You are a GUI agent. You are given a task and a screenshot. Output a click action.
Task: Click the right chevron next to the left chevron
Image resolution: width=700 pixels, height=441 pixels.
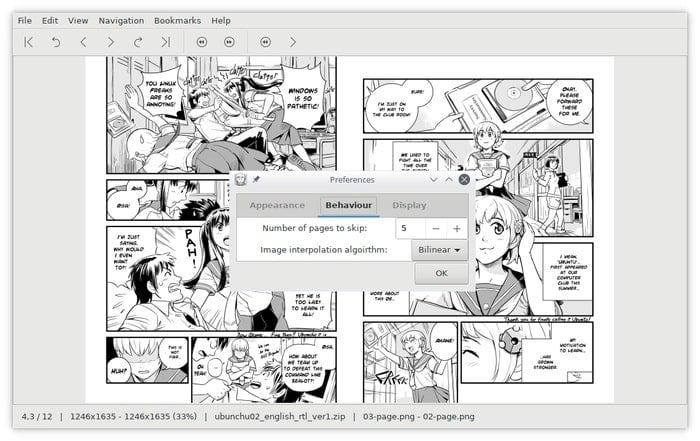(x=111, y=42)
